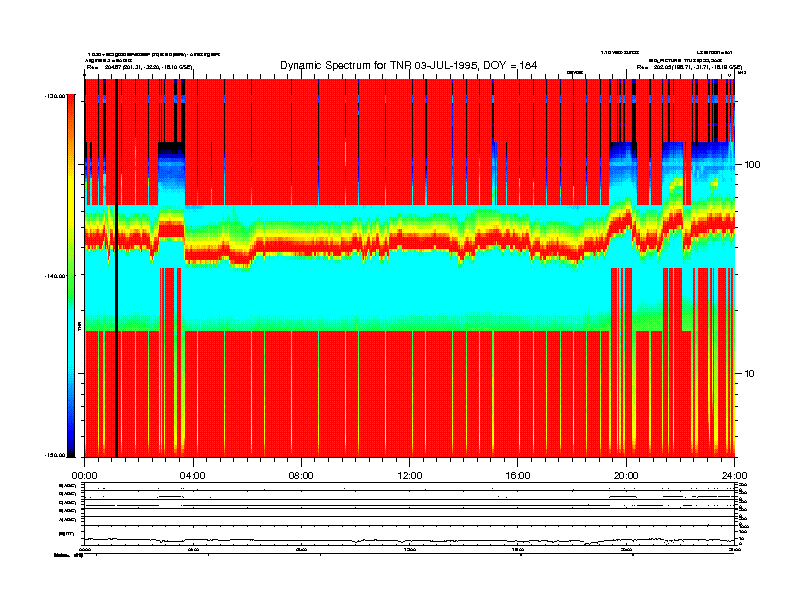Click the 24:00 time axis label
The height and width of the screenshot is (612, 792).
click(x=734, y=476)
